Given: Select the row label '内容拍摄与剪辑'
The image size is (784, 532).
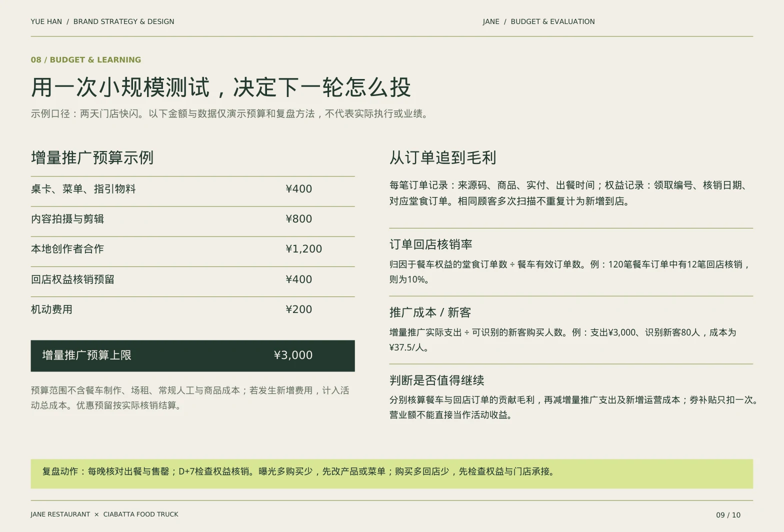Looking at the screenshot, I should [x=67, y=219].
